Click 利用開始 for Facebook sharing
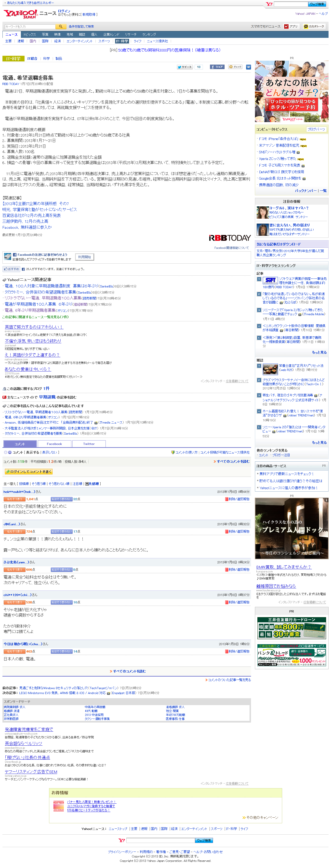Image resolution: width=331 pixels, height=868 pixels. [x=84, y=257]
